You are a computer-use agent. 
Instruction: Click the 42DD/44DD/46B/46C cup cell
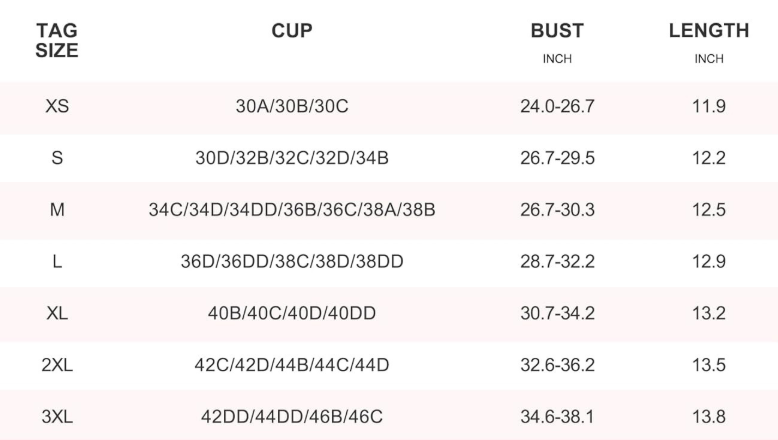point(292,417)
